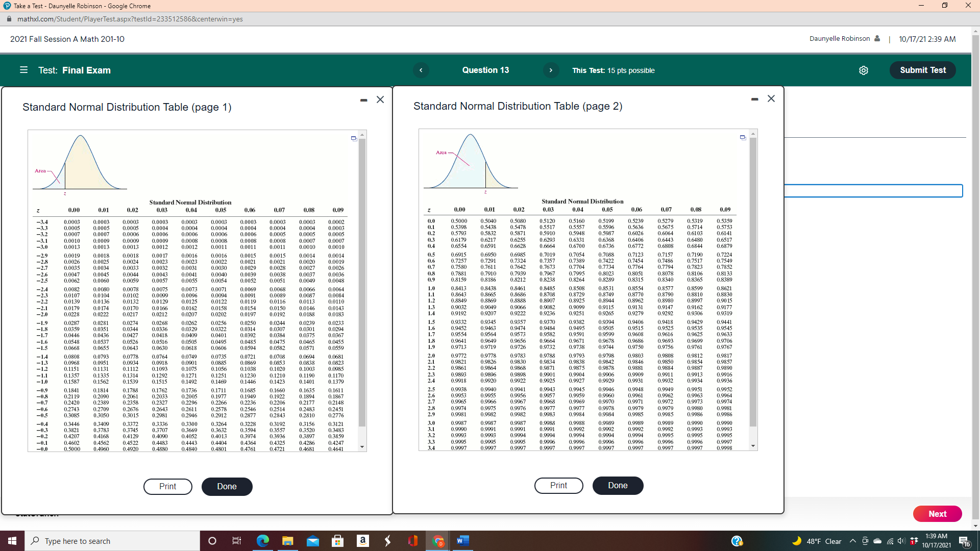Open the hamburger menu beside Test label
Viewport: 980px width, 551px height.
(23, 70)
